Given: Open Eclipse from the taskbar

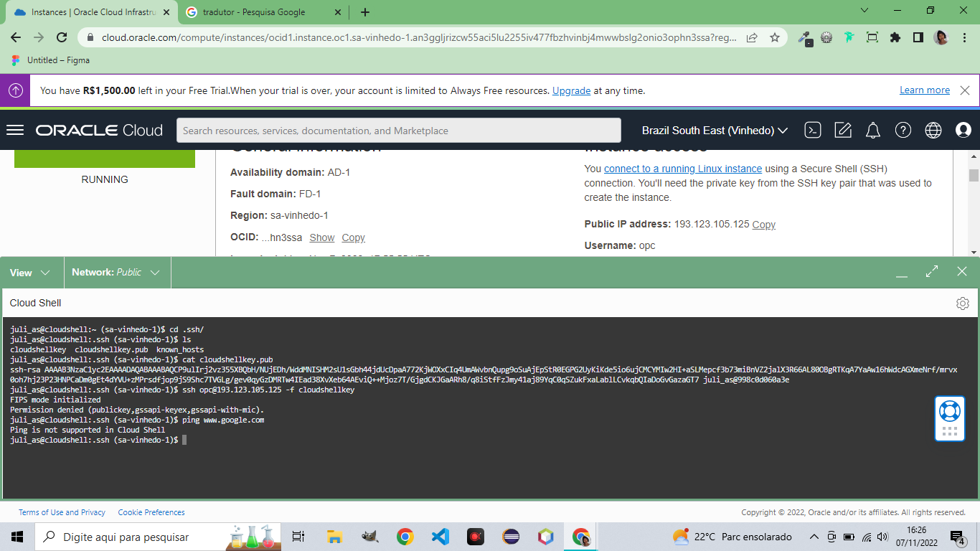Looking at the screenshot, I should coord(511,537).
